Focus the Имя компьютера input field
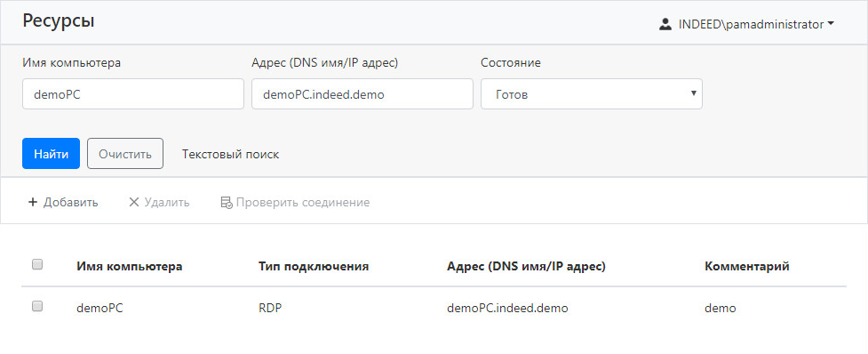This screenshot has width=868, height=354. pos(133,93)
